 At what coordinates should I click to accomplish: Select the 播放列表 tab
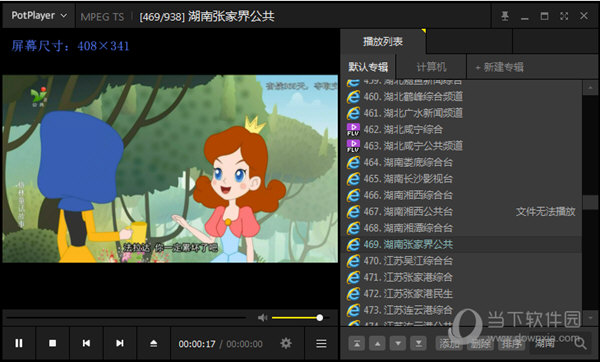(383, 41)
